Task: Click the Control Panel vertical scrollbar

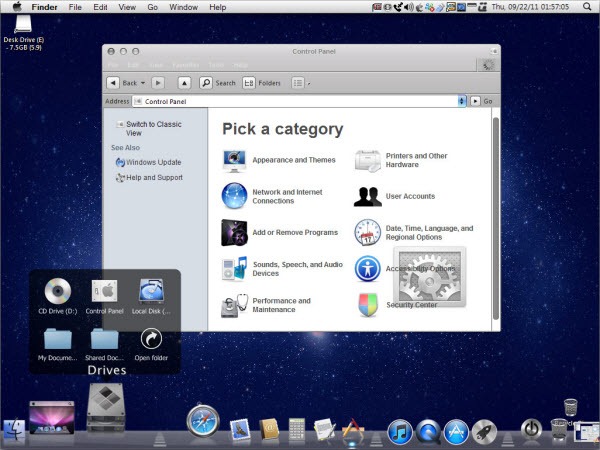Action: point(496,219)
